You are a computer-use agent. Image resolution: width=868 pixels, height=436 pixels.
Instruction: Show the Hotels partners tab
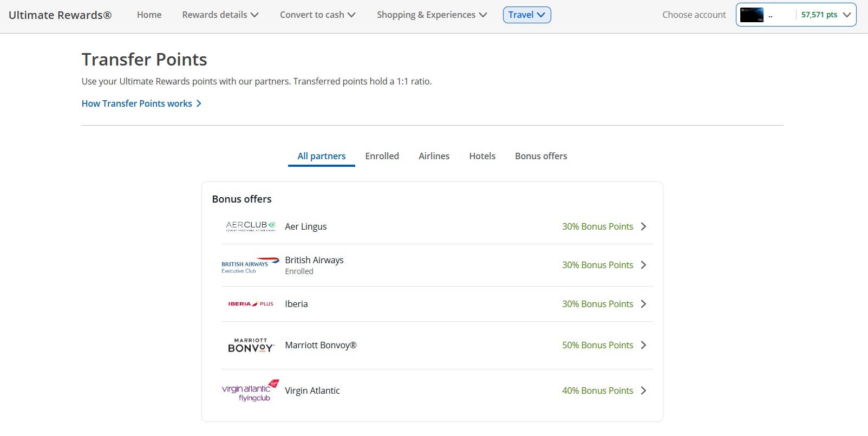tap(482, 156)
